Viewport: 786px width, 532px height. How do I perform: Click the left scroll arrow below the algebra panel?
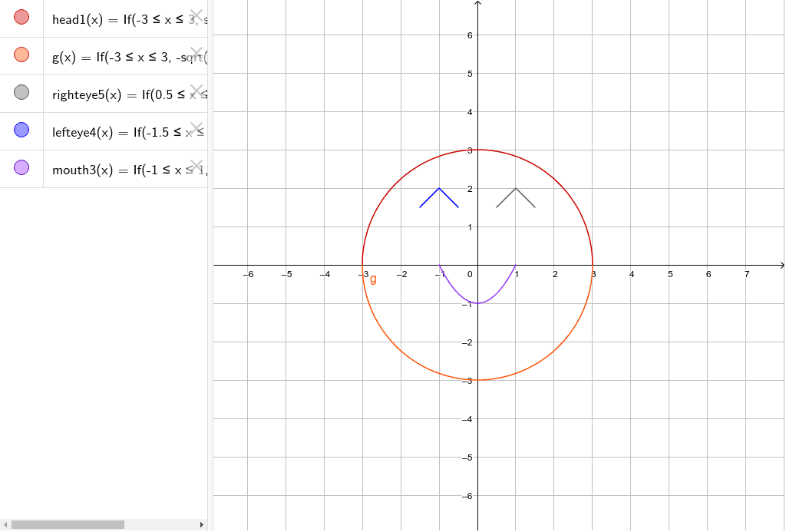point(5,524)
